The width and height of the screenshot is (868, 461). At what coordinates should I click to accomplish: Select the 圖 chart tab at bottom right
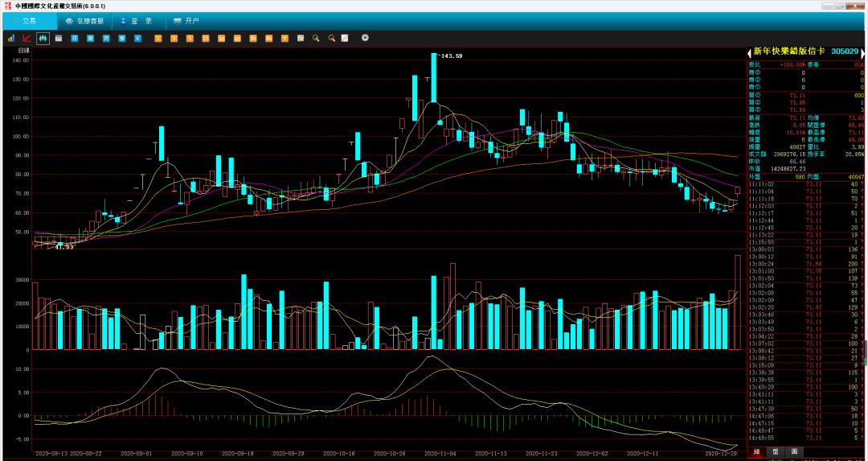pos(794,452)
